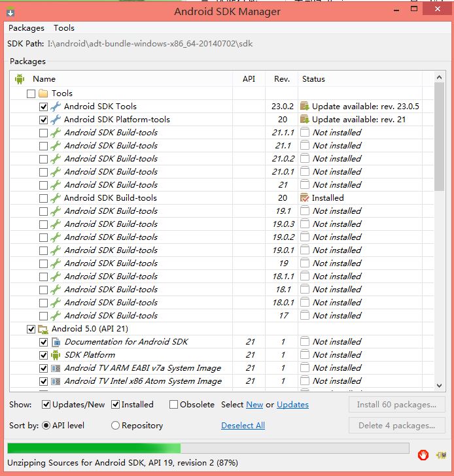Click the red stop download icon
The height and width of the screenshot is (476, 454).
click(423, 455)
